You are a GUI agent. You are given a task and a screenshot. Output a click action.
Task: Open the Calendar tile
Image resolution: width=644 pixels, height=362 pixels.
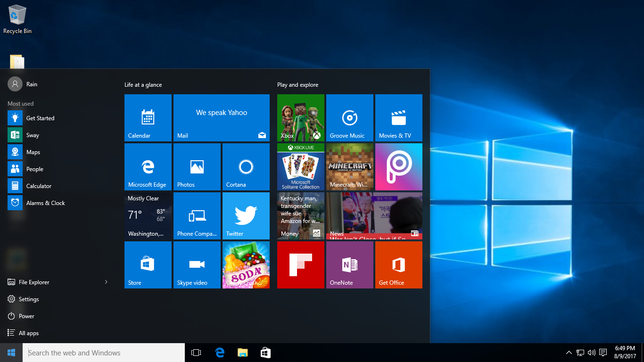[x=148, y=118]
